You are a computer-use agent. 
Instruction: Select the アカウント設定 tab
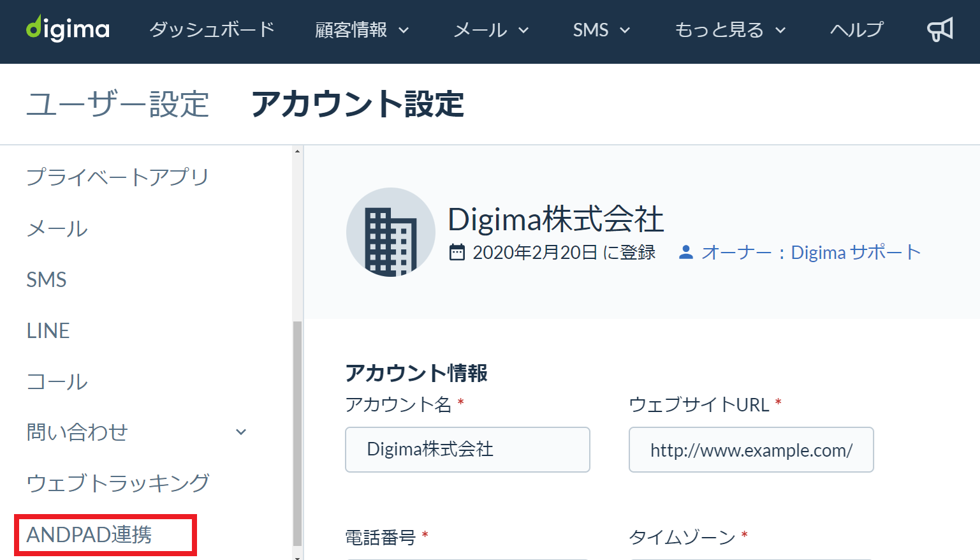point(358,104)
